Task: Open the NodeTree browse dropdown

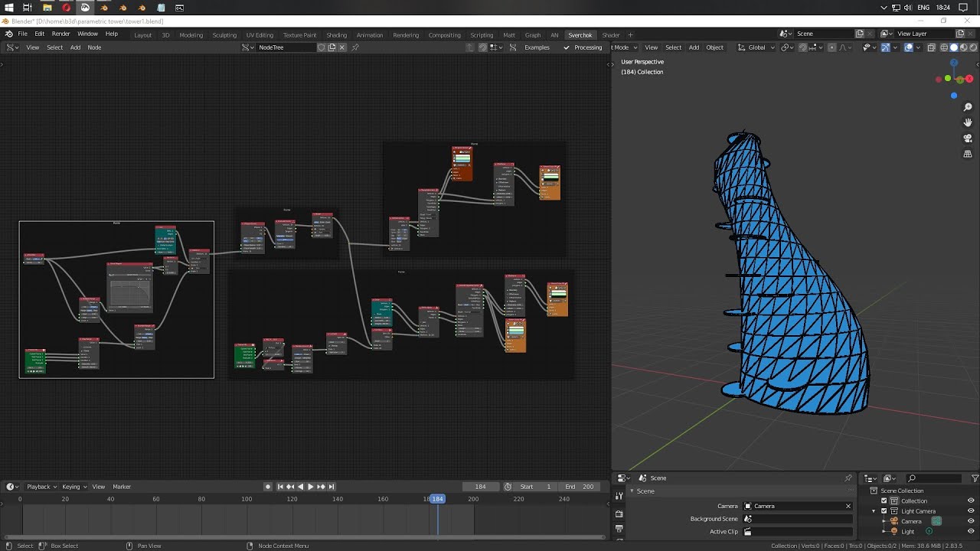Action: [x=249, y=47]
